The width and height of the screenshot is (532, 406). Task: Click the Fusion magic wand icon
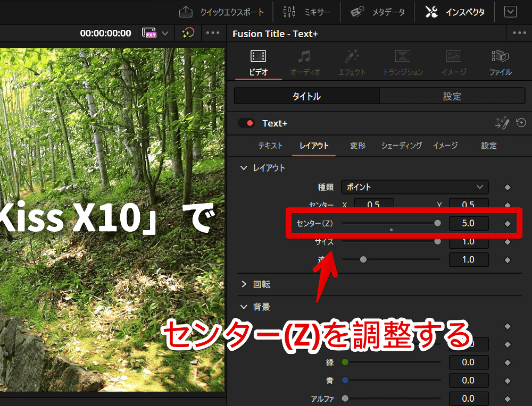[x=502, y=123]
